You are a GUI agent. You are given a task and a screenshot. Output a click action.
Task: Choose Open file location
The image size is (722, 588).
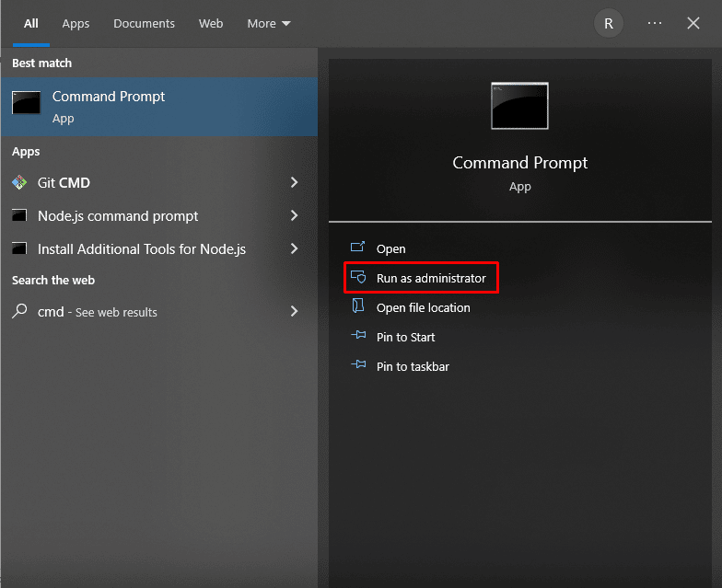[x=424, y=307]
